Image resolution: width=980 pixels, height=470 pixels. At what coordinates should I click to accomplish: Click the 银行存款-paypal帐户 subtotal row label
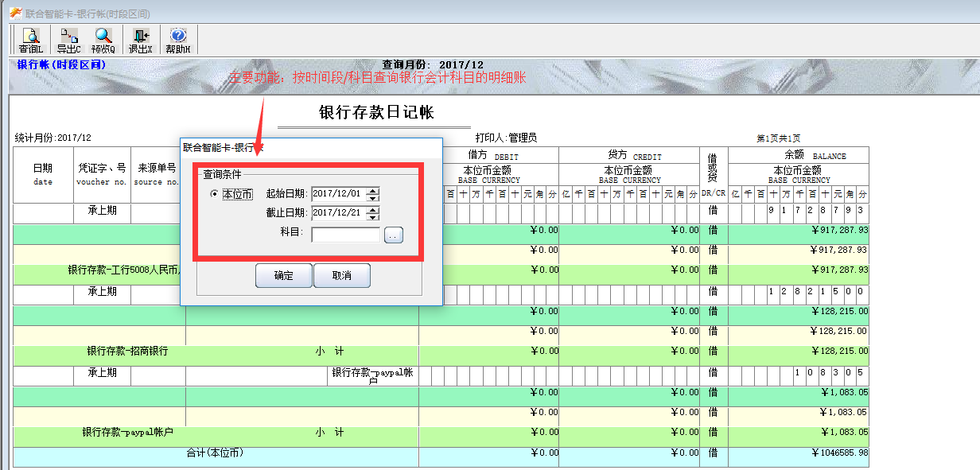pos(128,432)
